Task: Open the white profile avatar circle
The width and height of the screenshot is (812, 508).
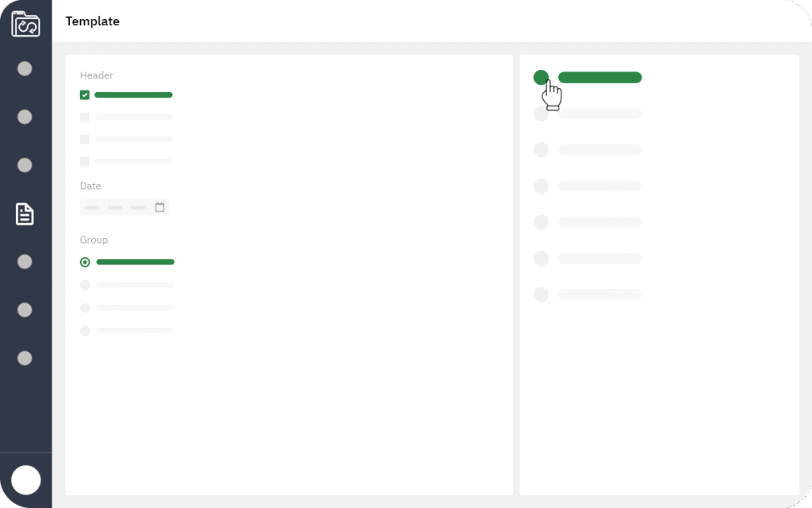Action: click(26, 480)
